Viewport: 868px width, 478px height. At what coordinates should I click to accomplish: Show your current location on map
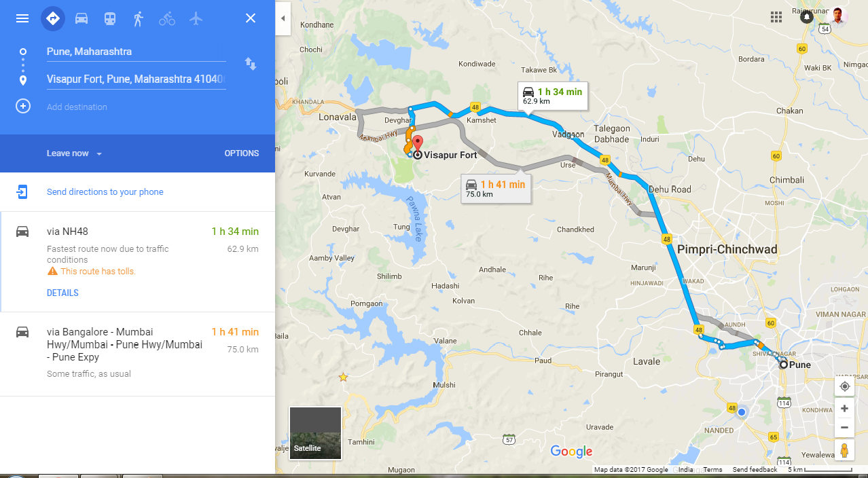[844, 386]
